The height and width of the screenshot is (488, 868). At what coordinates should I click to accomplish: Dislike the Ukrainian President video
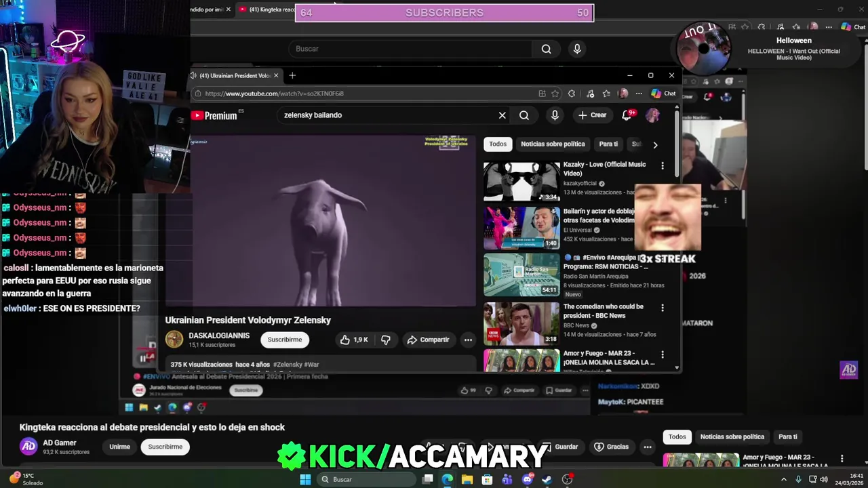pyautogui.click(x=385, y=340)
